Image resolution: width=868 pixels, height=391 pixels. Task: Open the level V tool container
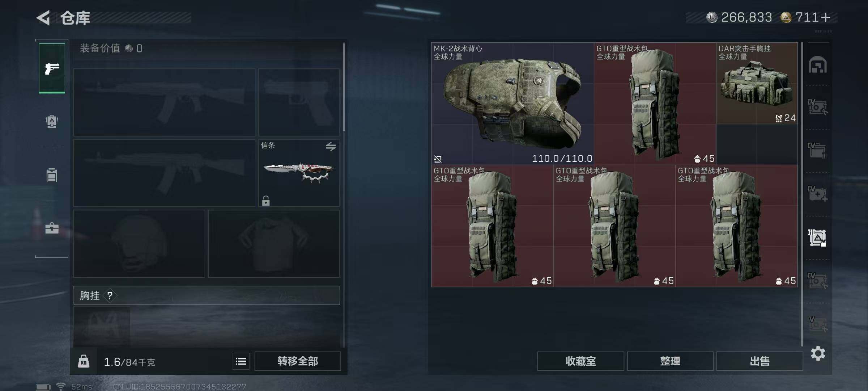818,324
